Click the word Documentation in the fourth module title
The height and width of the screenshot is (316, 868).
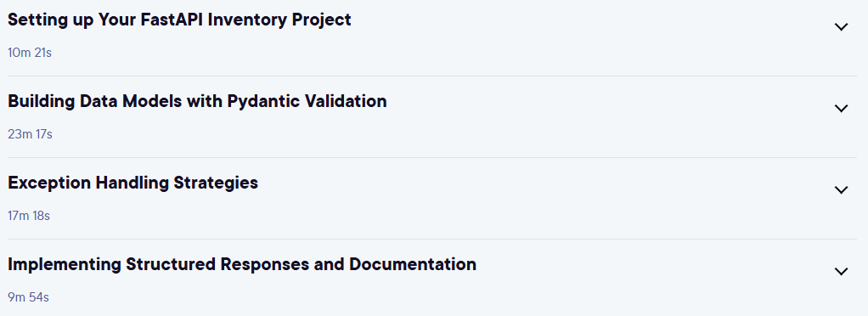coord(413,264)
